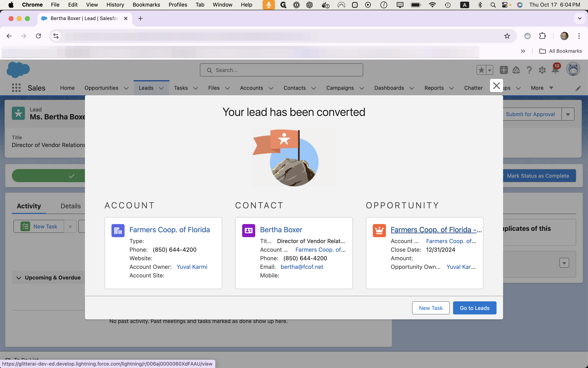This screenshot has width=588, height=368.
Task: Open the favorites list dropdown arrow
Action: click(x=490, y=70)
